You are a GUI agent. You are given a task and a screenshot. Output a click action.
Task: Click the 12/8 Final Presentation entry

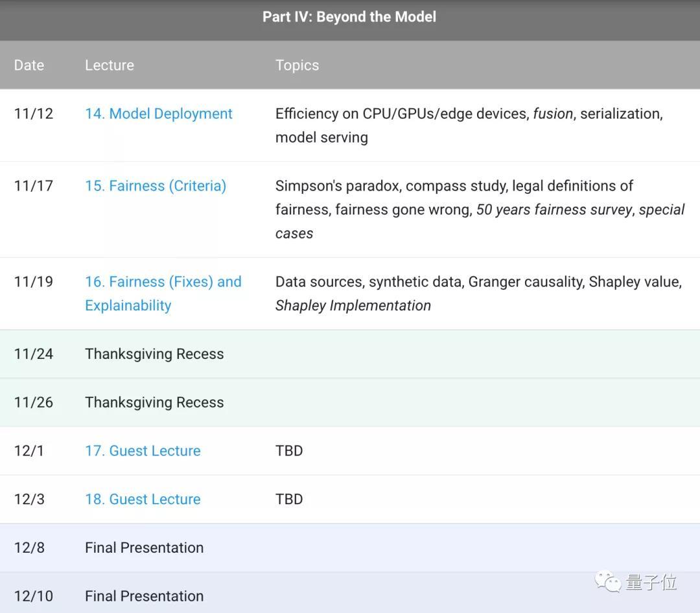point(144,548)
